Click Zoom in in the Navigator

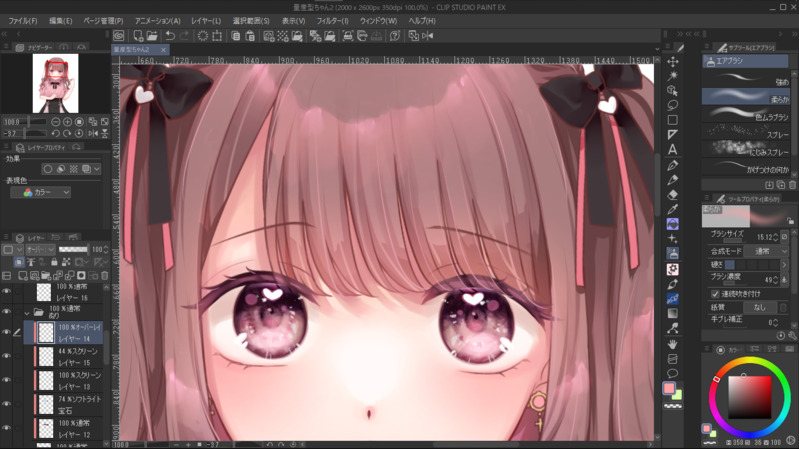67,122
